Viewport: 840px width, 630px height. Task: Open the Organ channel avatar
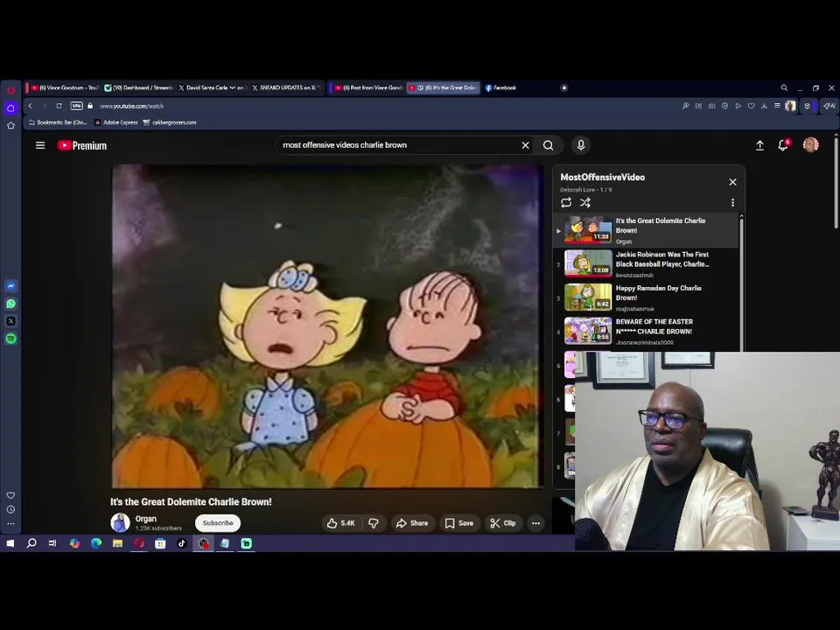120,522
